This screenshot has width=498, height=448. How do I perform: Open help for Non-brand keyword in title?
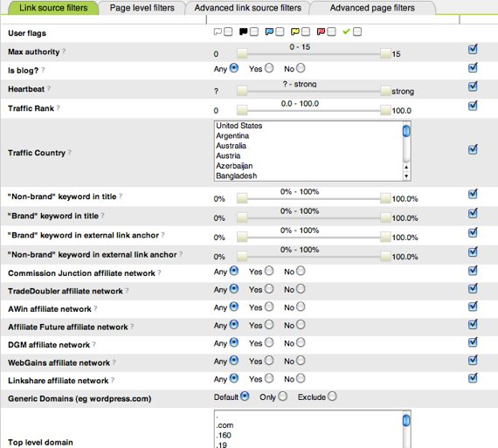(x=121, y=196)
